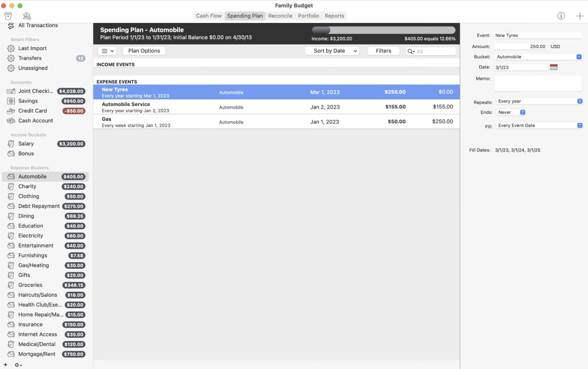Open the Reports tab
This screenshot has width=588, height=369.
click(x=334, y=16)
